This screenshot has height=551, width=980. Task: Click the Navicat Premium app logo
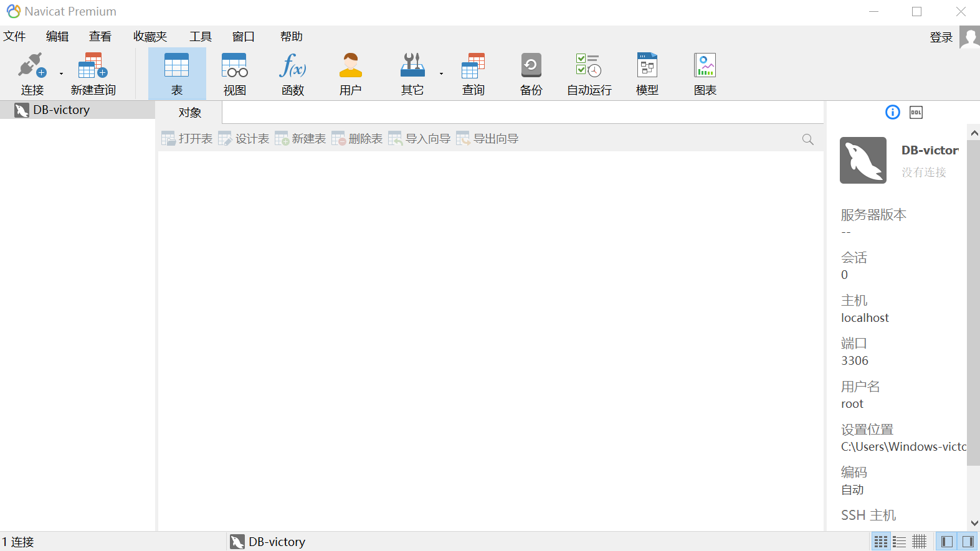13,11
